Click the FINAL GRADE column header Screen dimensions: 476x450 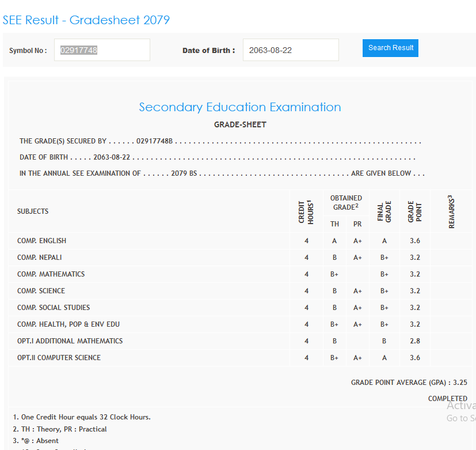click(384, 211)
